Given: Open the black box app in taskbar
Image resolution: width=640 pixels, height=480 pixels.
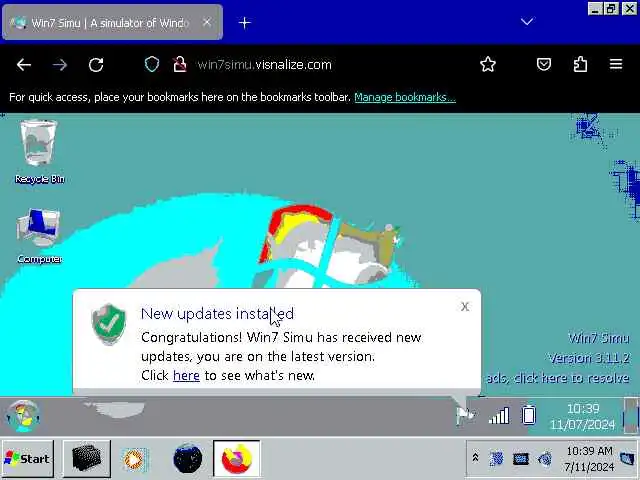Looking at the screenshot, I should point(87,458).
